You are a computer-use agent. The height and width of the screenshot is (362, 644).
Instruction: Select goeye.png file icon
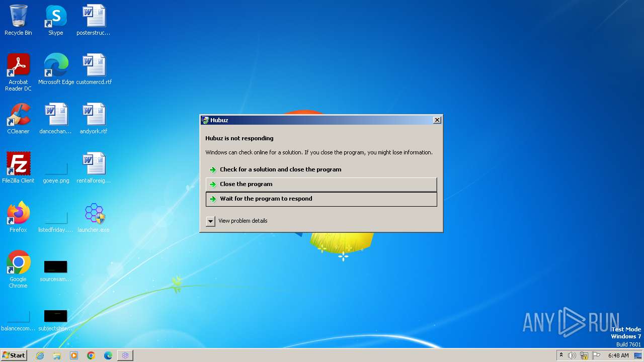tap(55, 168)
